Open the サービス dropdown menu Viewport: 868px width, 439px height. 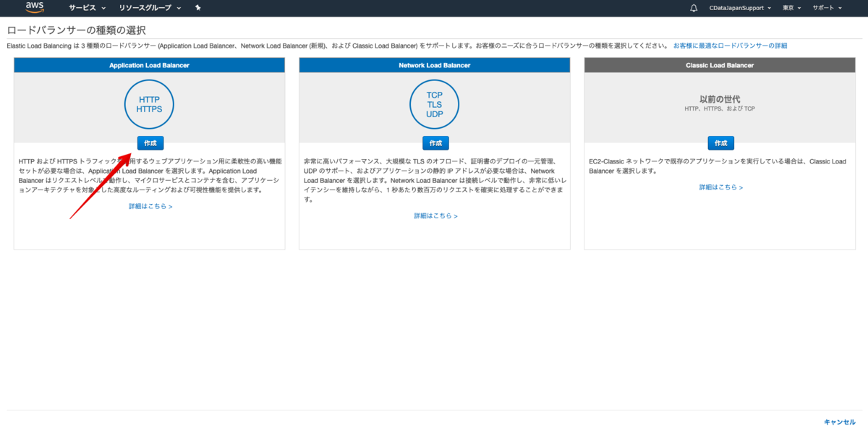[87, 8]
